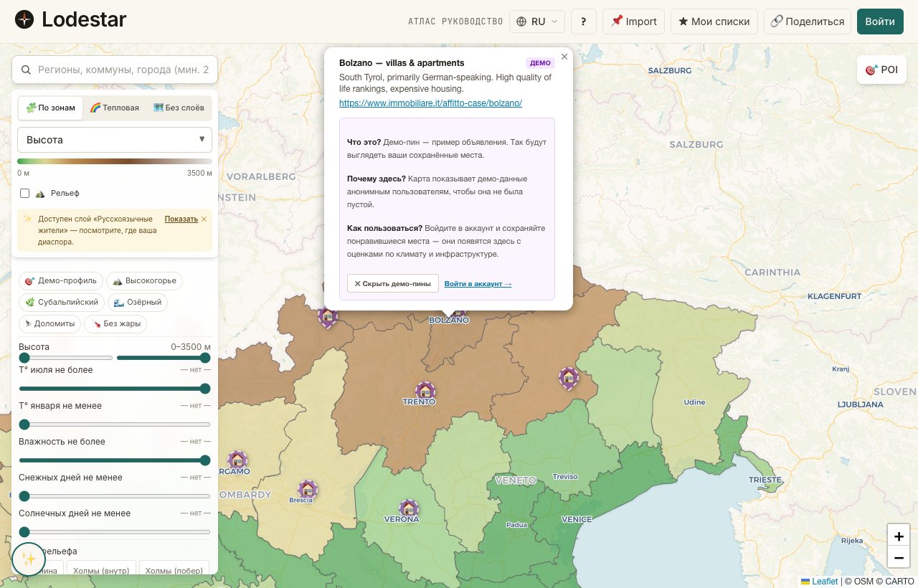Image resolution: width=918 pixels, height=588 pixels.
Task: Click the Высота slider minimum handle
Action: pyautogui.click(x=24, y=358)
